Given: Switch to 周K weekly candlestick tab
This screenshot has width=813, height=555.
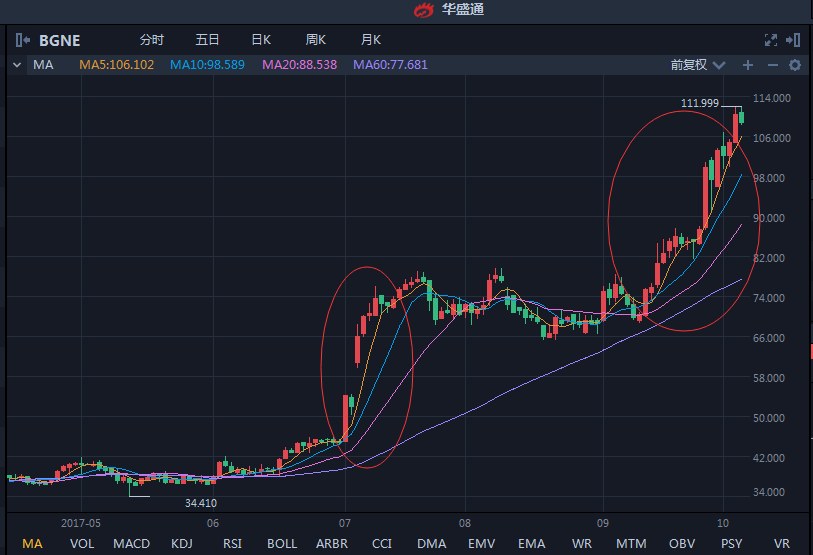Looking at the screenshot, I should pos(316,41).
